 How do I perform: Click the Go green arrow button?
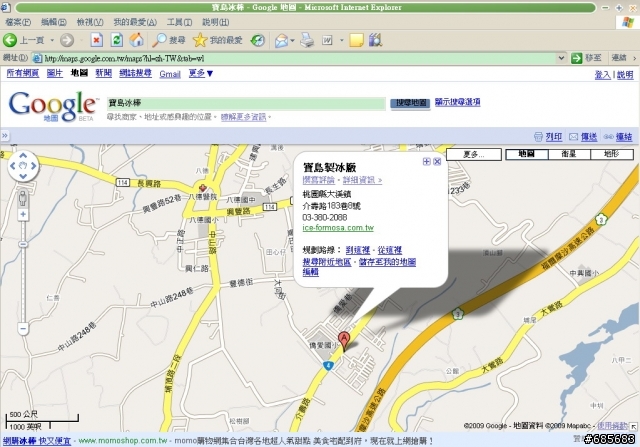tap(576, 58)
